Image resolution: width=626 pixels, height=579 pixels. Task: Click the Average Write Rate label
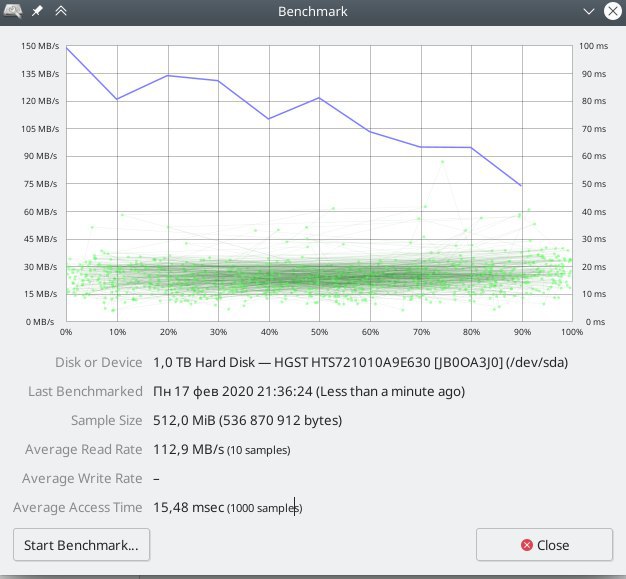tap(82, 478)
